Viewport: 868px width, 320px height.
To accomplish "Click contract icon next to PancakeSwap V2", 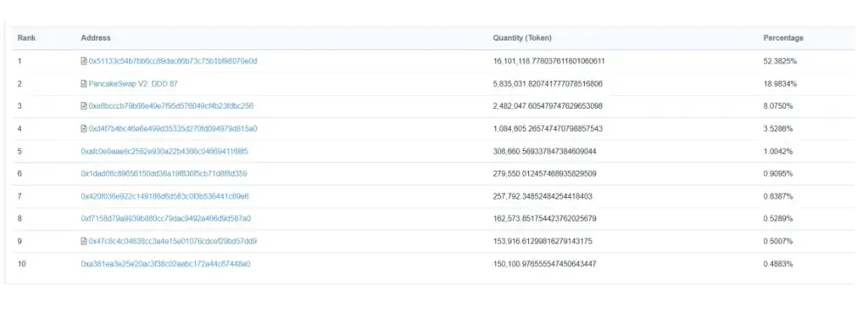I will click(84, 84).
